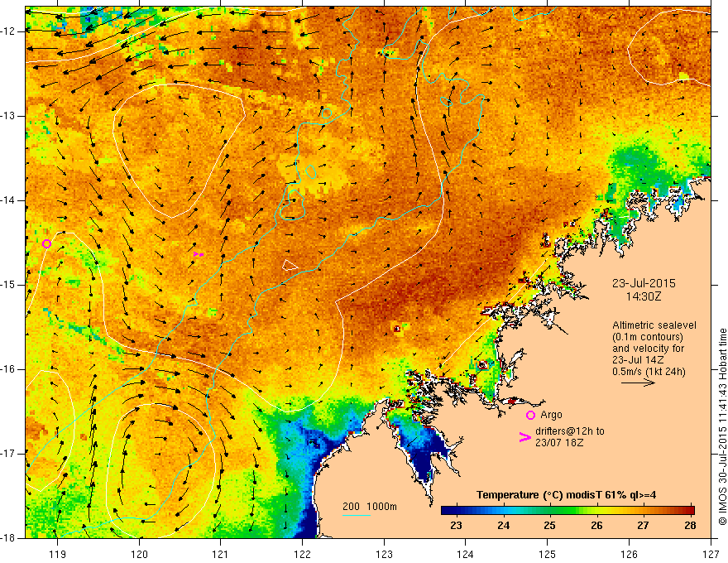The width and height of the screenshot is (728, 563).
Task: Click the latitude axis label '-15'
Action: 9,285
